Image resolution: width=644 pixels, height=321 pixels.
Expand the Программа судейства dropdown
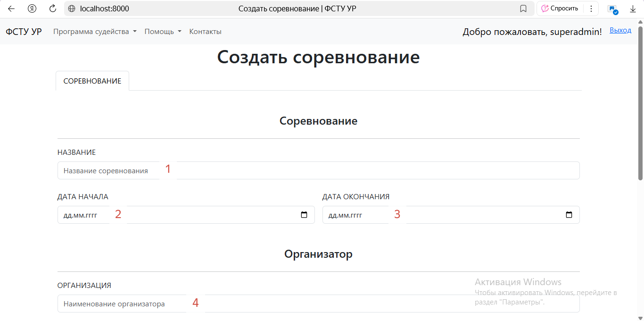pyautogui.click(x=95, y=32)
